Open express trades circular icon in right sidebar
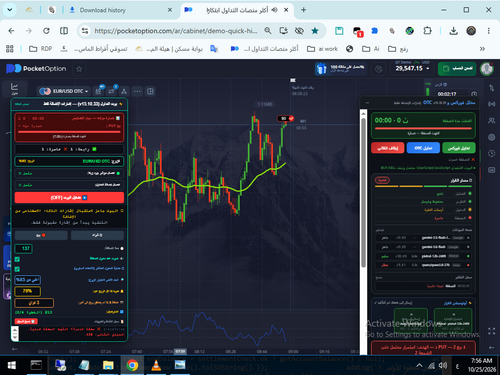Screen dimensions: 500x375 pos(491,137)
